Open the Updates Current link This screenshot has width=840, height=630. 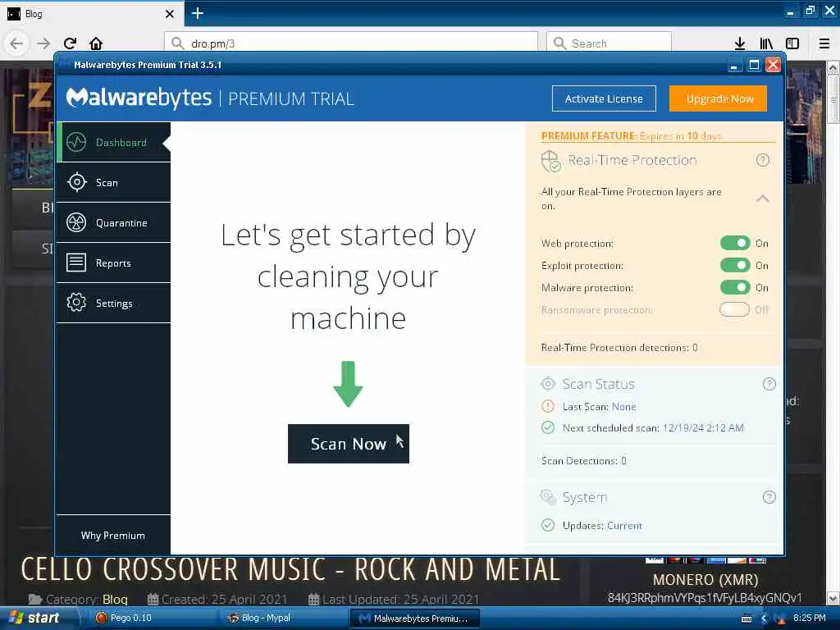tap(624, 526)
